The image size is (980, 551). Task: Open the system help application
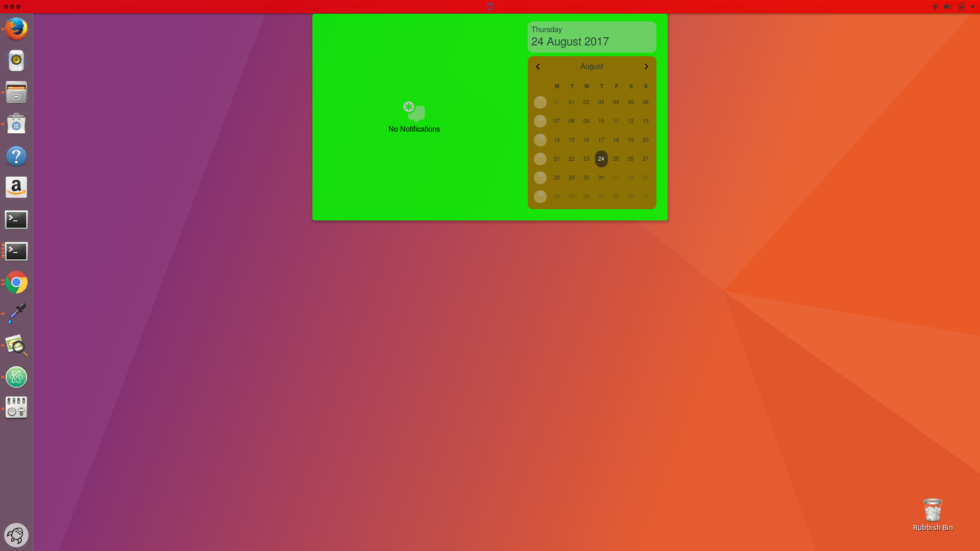pyautogui.click(x=16, y=156)
